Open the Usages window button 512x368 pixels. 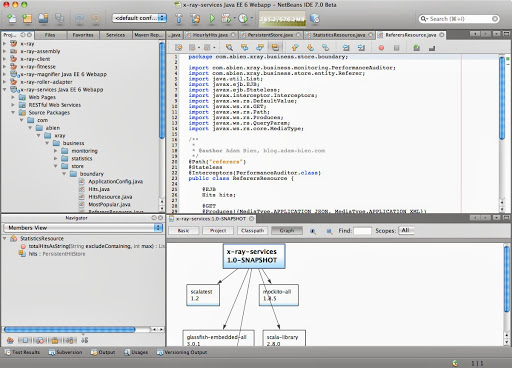point(136,352)
